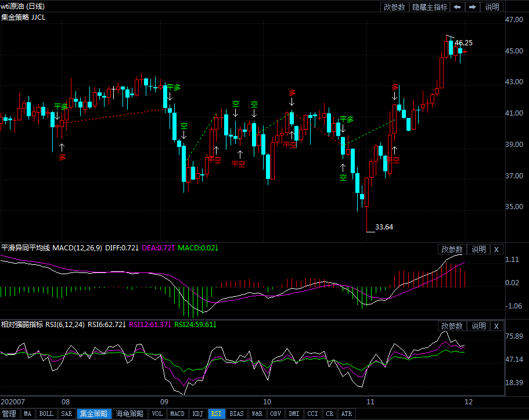Open 改参数 for the main chart

[x=394, y=7]
